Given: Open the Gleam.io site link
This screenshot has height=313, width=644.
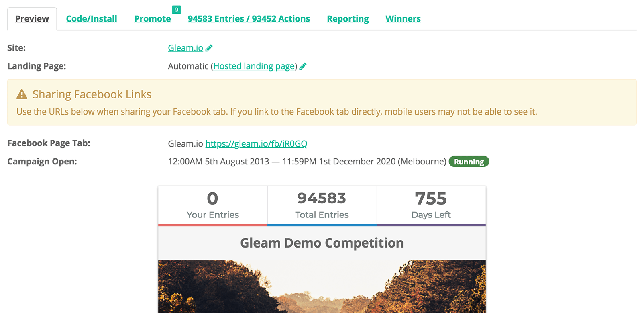Looking at the screenshot, I should (185, 48).
